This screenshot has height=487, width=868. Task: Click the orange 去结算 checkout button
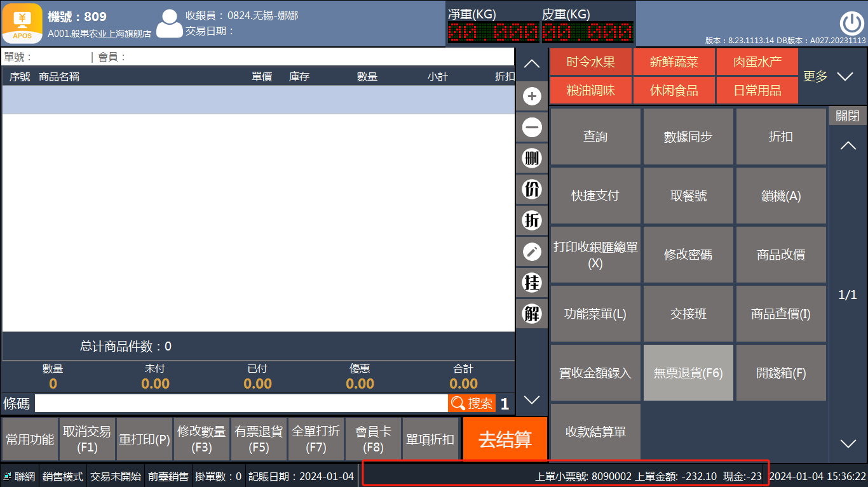click(505, 439)
